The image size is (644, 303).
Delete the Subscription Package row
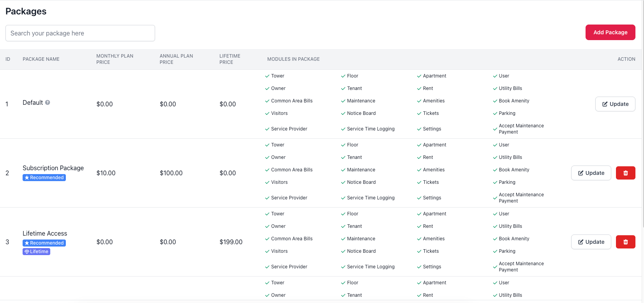(x=625, y=173)
